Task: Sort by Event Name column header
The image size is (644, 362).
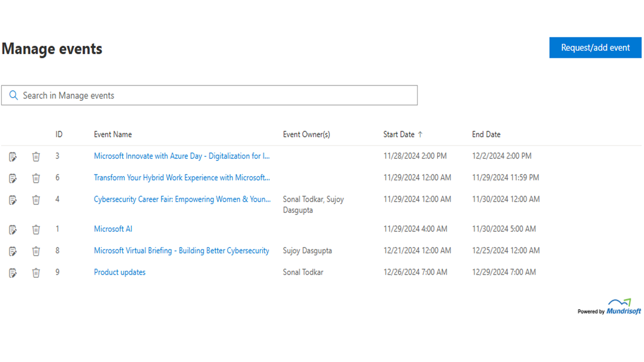Action: point(113,134)
